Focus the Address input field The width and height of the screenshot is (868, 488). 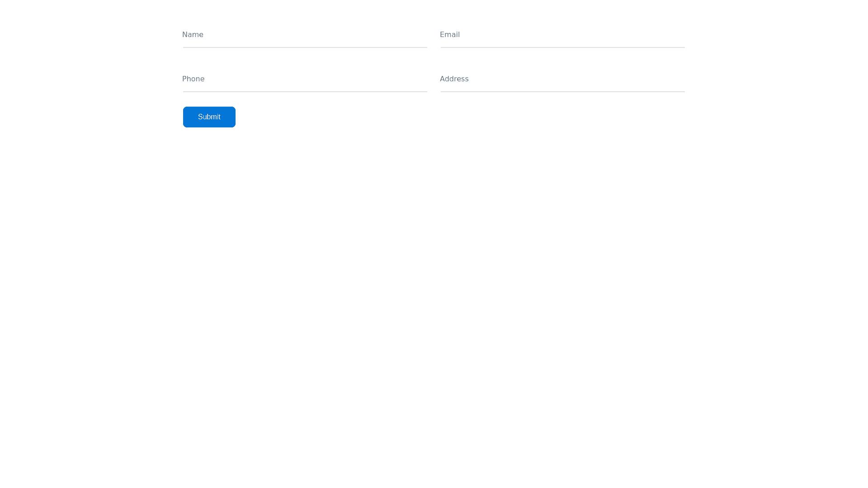point(562,80)
